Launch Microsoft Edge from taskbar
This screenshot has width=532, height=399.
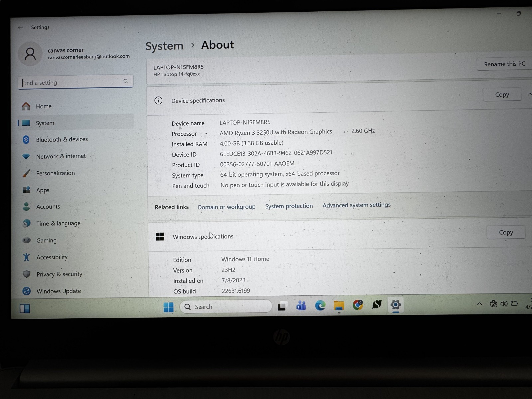[320, 305]
